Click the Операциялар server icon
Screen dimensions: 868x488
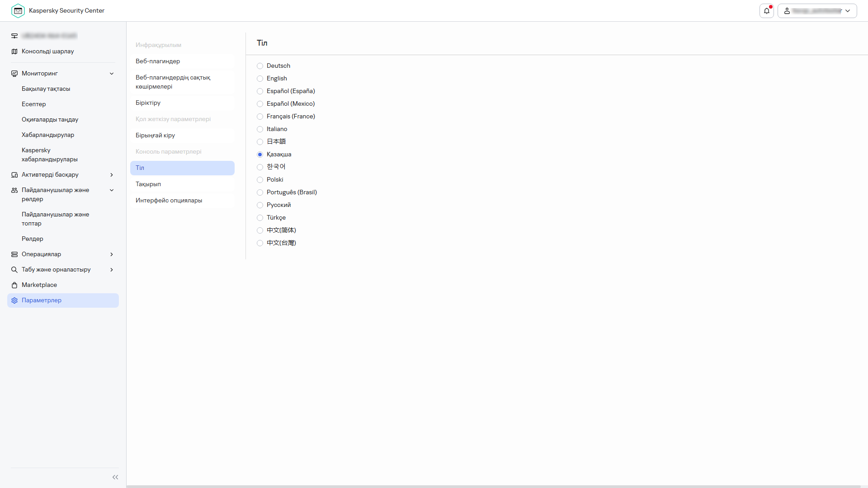coord(14,254)
